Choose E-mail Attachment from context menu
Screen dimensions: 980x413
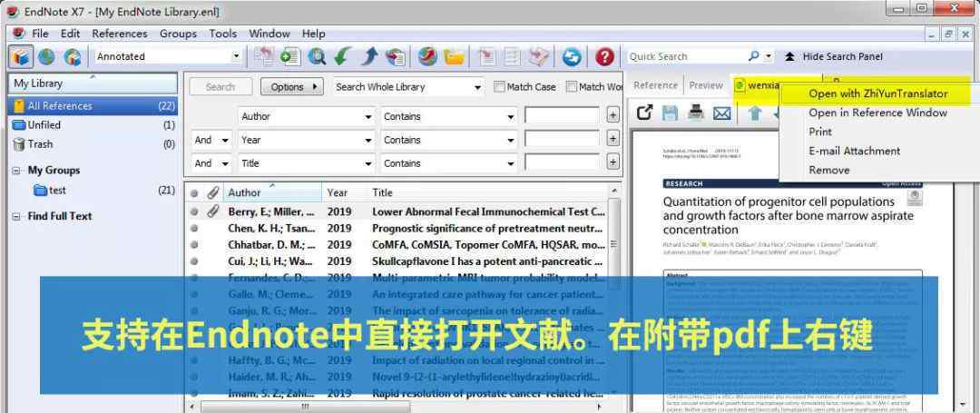tap(854, 152)
